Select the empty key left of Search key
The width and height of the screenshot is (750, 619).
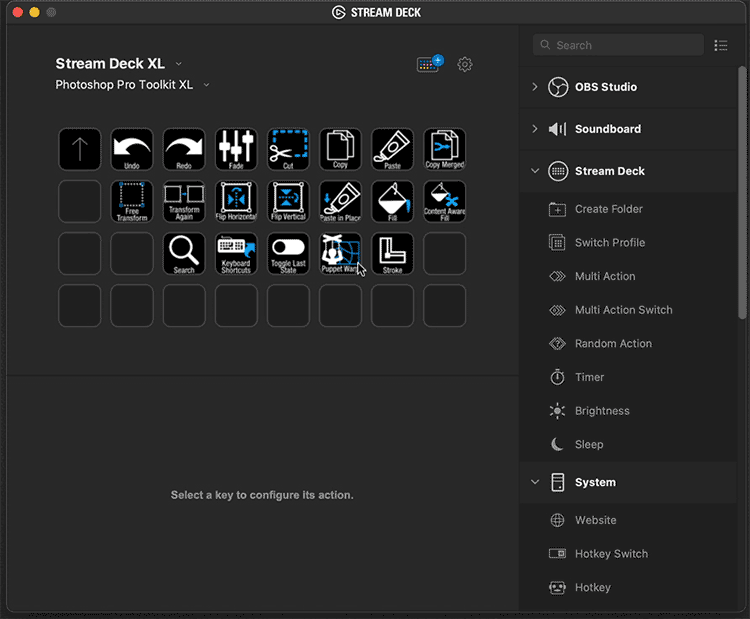pos(132,254)
